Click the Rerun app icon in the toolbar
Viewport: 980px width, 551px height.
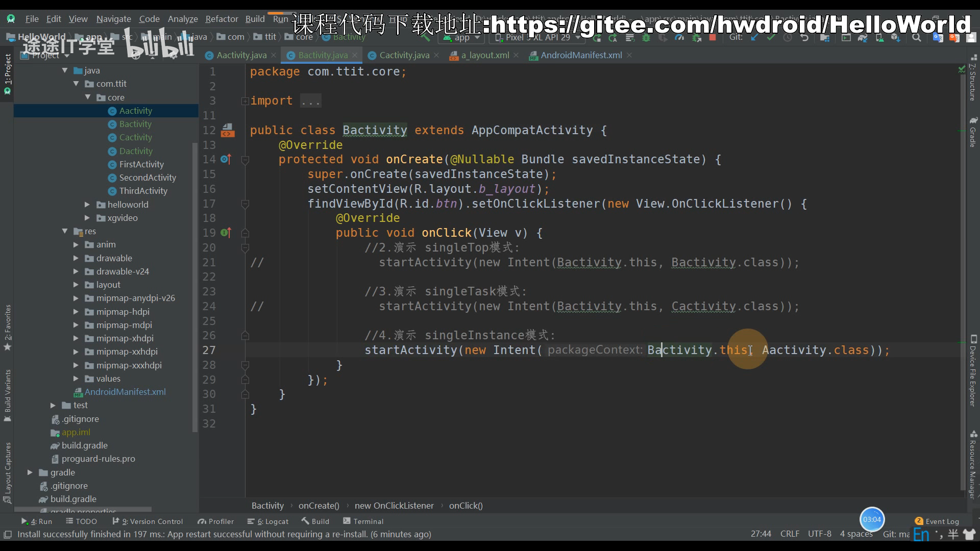pos(597,38)
